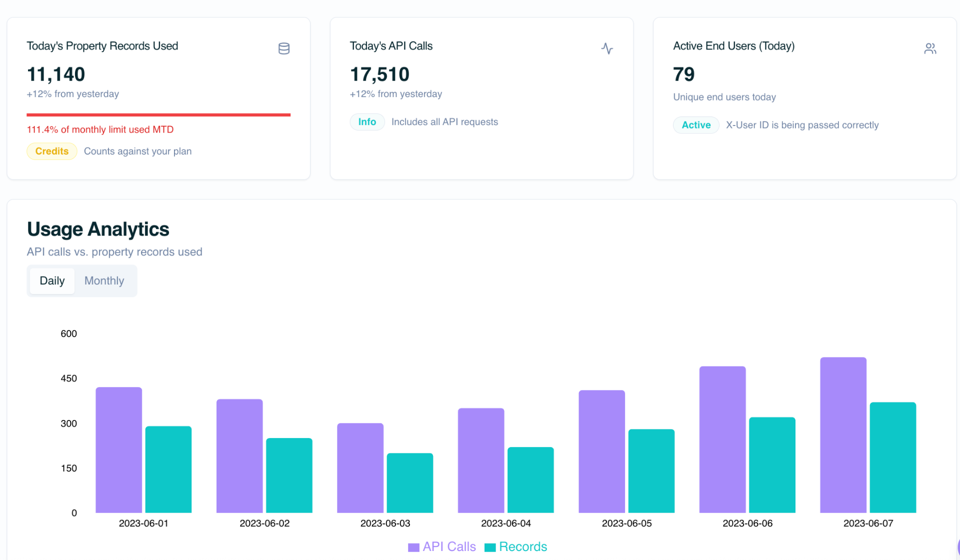This screenshot has width=960, height=560.
Task: Click the API Calls bar for 2023-06-02
Action: [239, 456]
